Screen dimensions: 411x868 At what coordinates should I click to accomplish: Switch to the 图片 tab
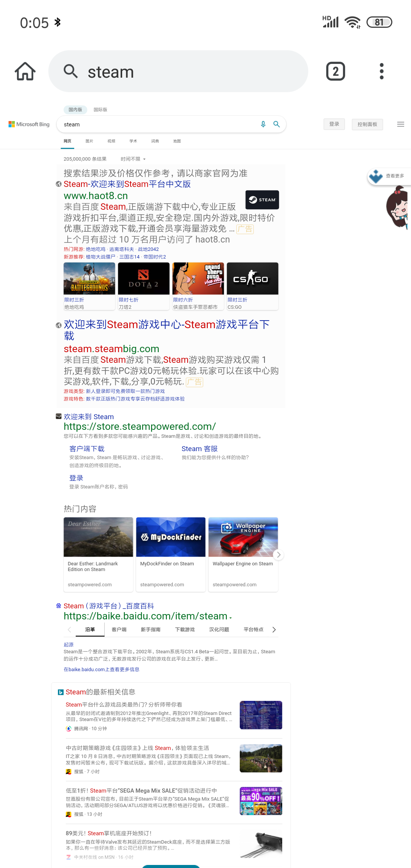89,141
